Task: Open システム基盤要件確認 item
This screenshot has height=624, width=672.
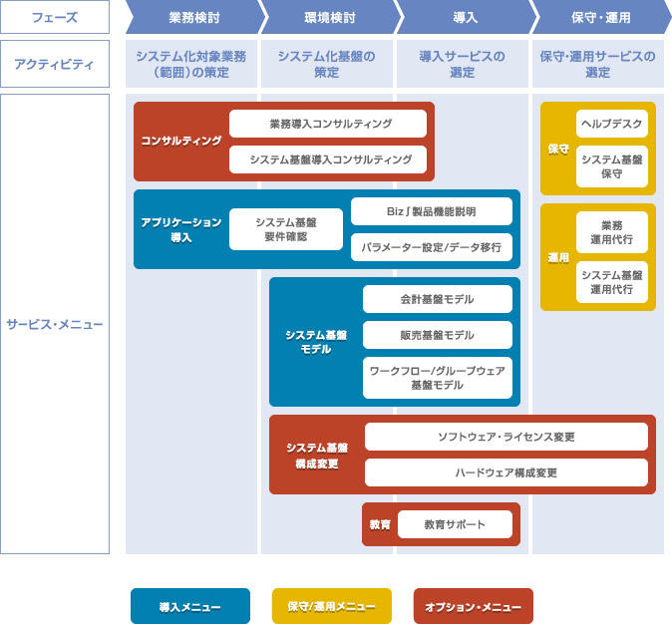Action: pos(286,229)
